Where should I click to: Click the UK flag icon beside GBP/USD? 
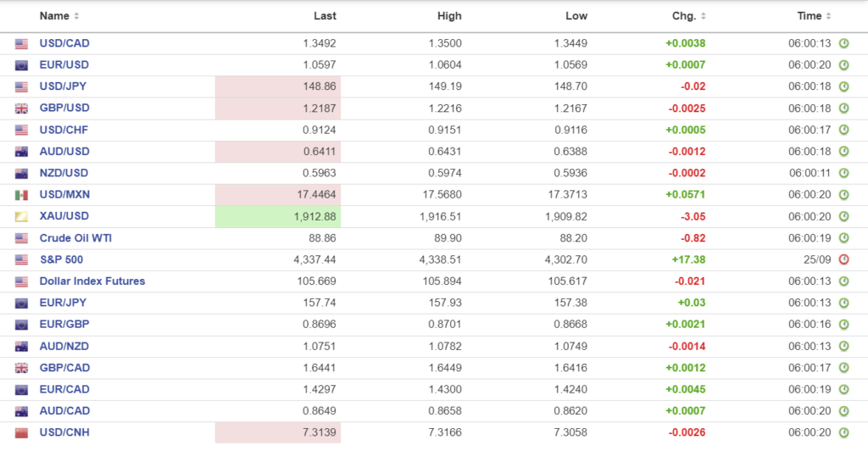21,109
